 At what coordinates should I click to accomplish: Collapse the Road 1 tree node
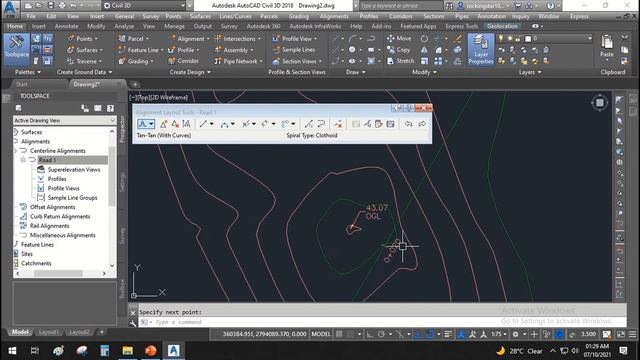[x=23, y=160]
